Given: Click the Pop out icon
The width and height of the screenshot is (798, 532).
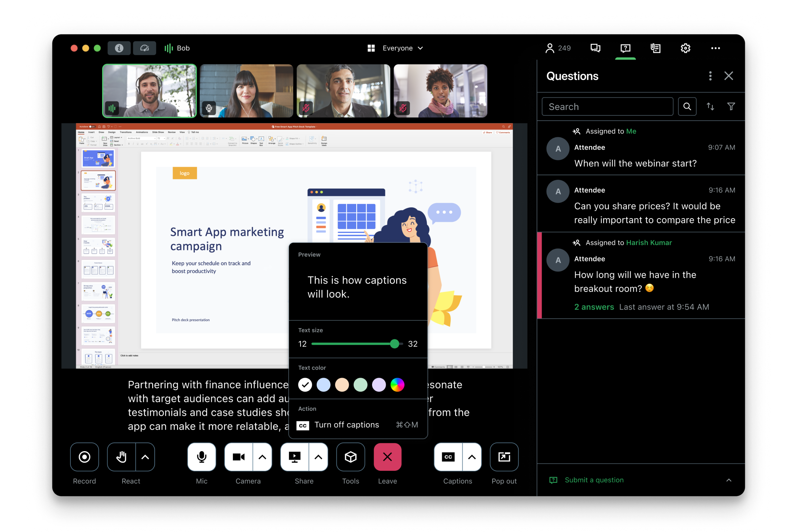Looking at the screenshot, I should (504, 457).
